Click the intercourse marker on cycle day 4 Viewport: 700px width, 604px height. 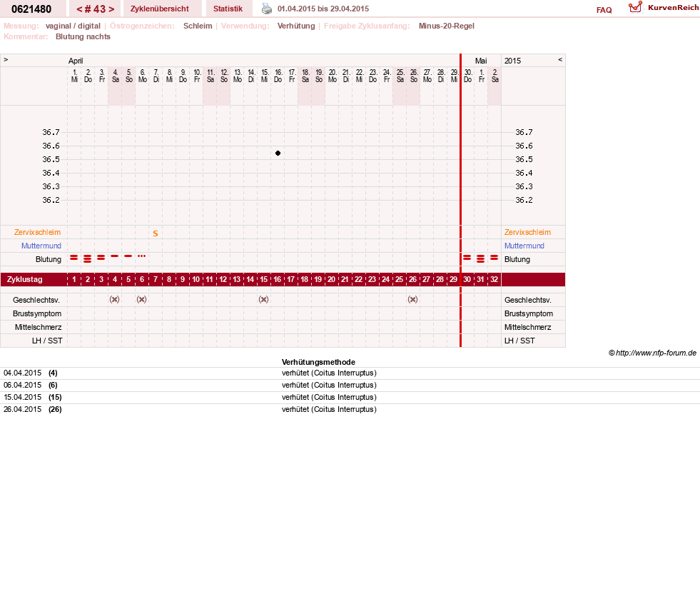(x=115, y=299)
